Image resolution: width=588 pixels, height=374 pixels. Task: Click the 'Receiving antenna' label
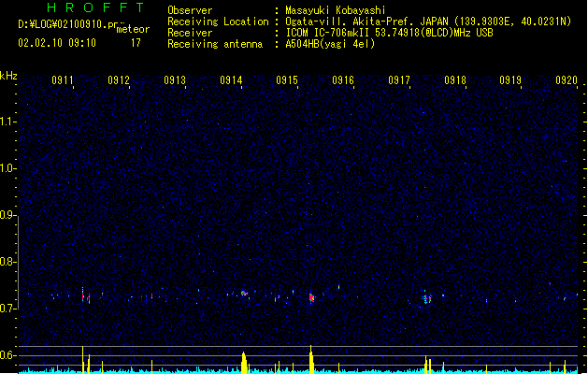[215, 44]
